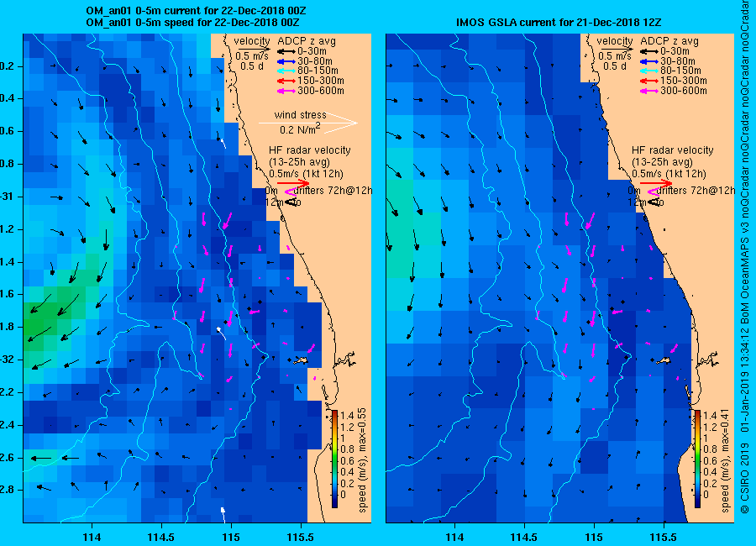
Task: Click the 114 longitude tick under left map
Action: 92,537
